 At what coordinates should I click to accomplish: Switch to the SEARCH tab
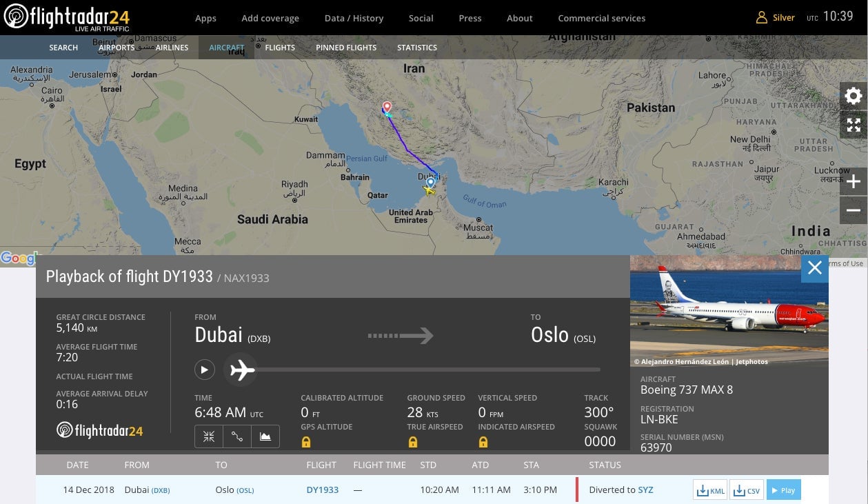click(63, 48)
